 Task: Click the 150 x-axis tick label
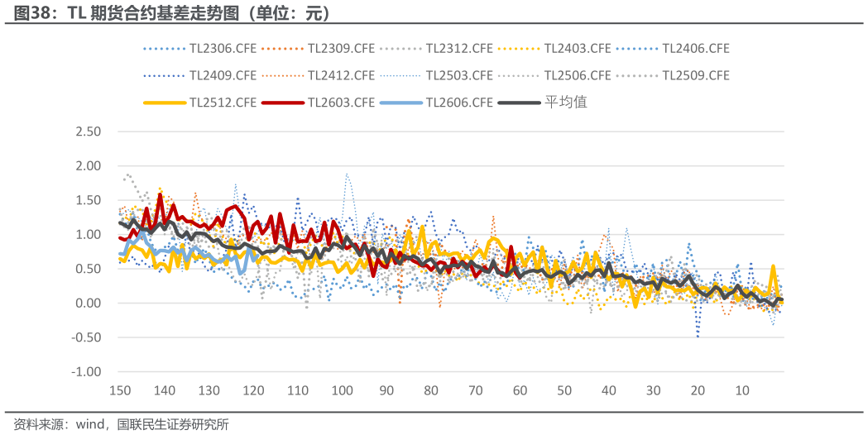[120, 390]
